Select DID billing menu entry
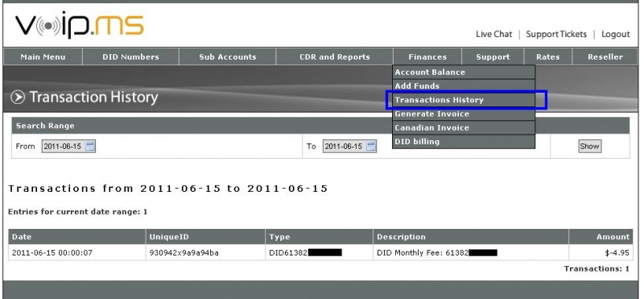Screen dimensions: 644x299 click(464, 142)
